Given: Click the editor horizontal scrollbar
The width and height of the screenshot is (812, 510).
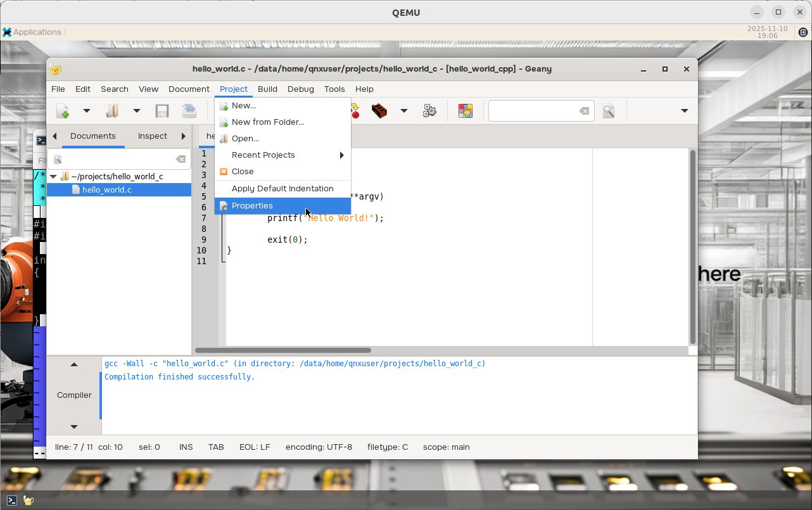Looking at the screenshot, I should [x=283, y=350].
